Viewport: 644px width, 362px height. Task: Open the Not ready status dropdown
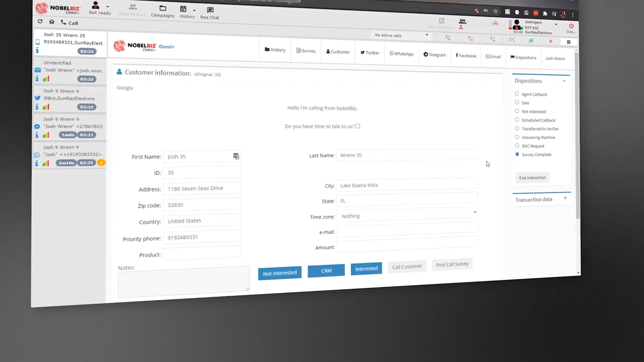(x=107, y=7)
